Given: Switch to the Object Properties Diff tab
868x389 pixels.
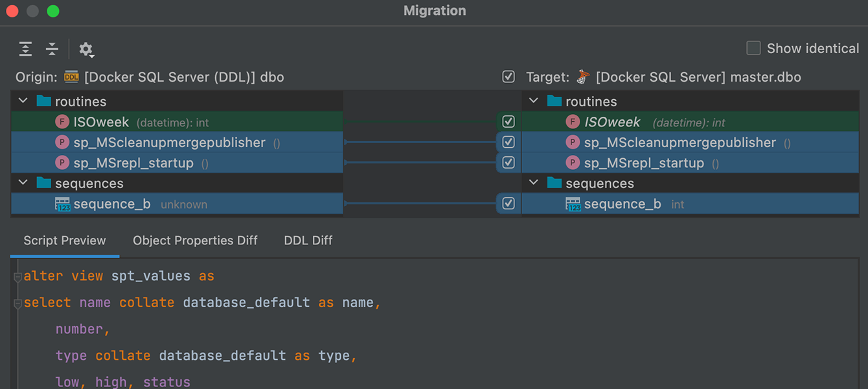Looking at the screenshot, I should (x=195, y=241).
